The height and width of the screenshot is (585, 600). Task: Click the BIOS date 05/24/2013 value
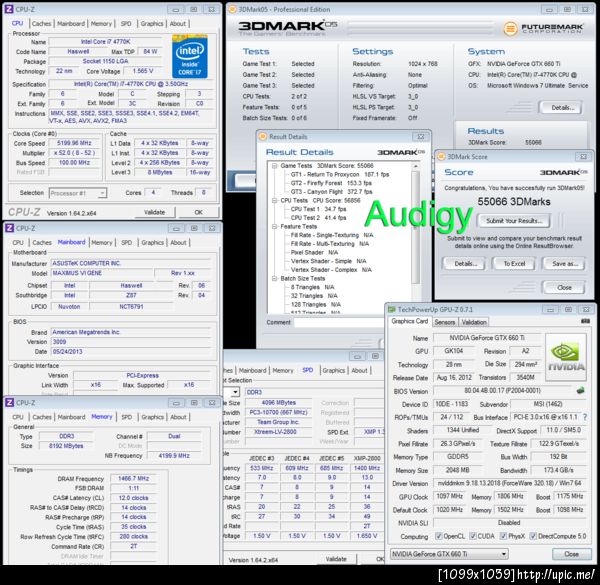click(x=131, y=351)
